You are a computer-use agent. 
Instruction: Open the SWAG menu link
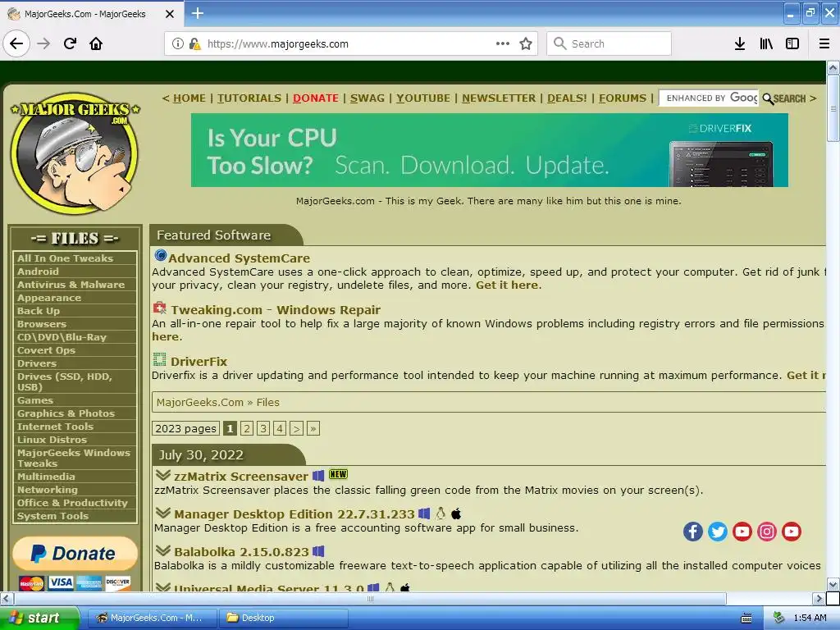click(x=367, y=98)
